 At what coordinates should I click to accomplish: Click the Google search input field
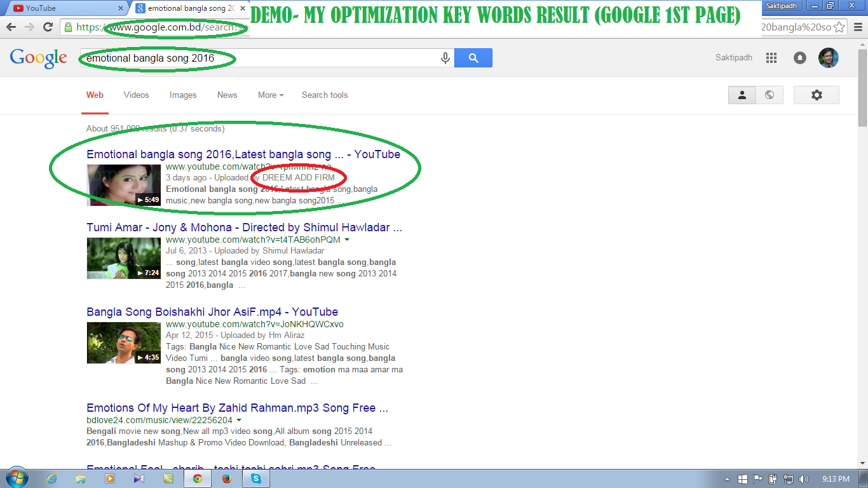261,58
